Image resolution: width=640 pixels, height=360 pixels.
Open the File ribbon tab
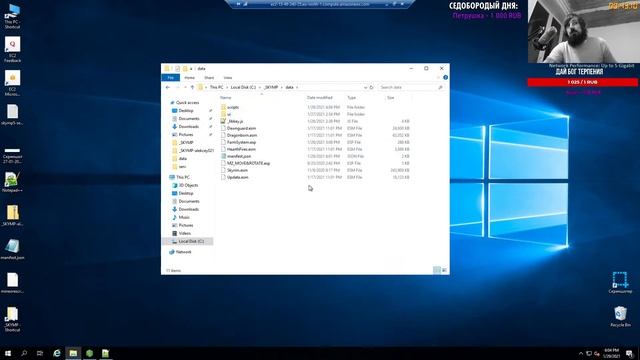(x=171, y=78)
